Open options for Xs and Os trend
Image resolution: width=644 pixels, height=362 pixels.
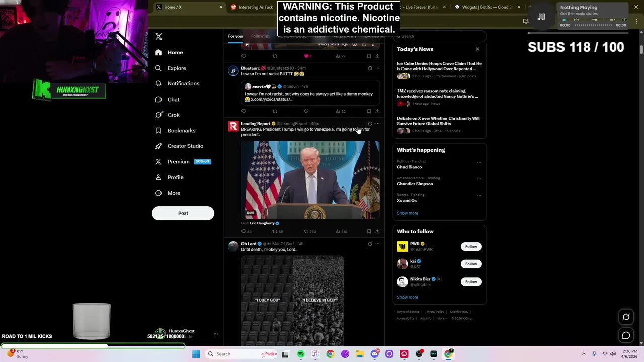coord(479,196)
